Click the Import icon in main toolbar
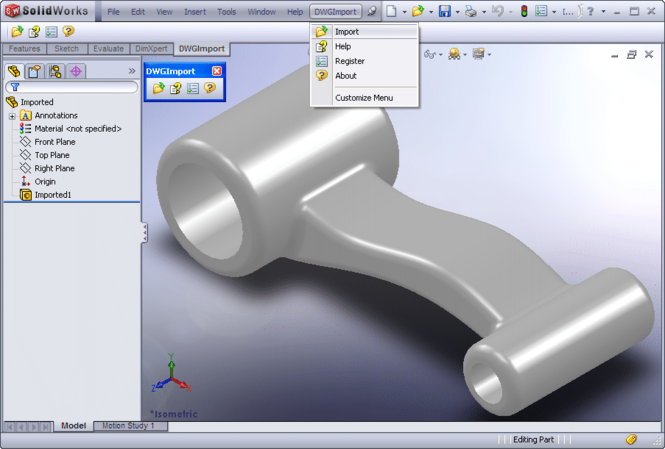Image resolution: width=665 pixels, height=449 pixels. (17, 31)
